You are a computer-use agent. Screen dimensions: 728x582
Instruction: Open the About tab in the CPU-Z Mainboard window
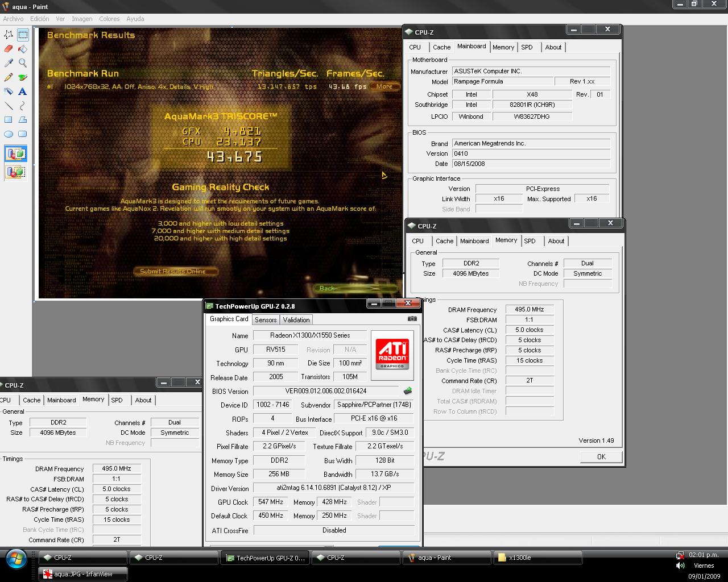(x=553, y=47)
